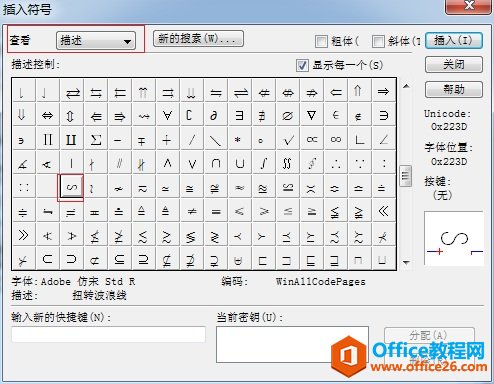Click the 关闭 close button
This screenshot has width=494, height=384.
click(x=454, y=64)
